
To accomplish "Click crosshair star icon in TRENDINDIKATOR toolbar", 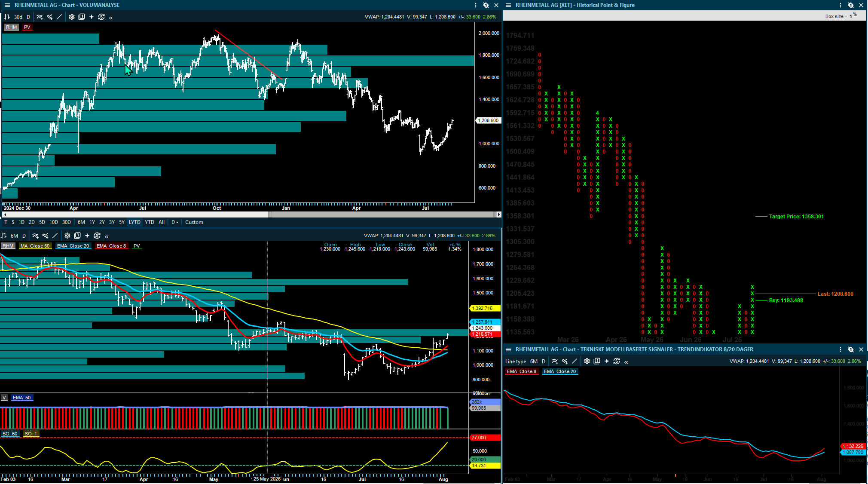I will [x=607, y=361].
